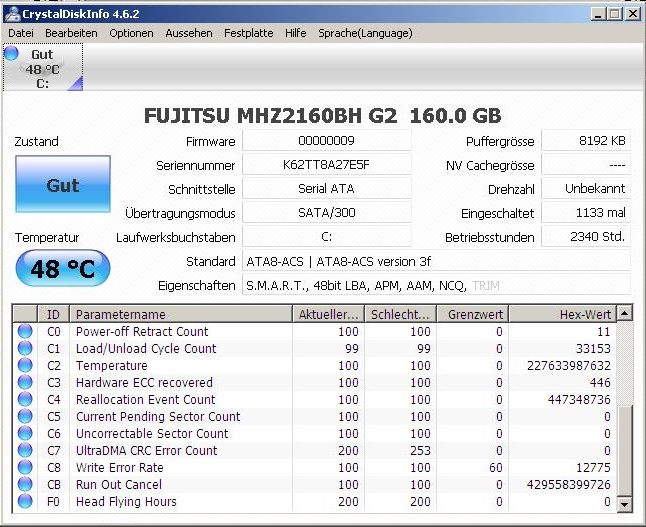The height and width of the screenshot is (527, 646).
Task: Open the Festplatte menu
Action: pyautogui.click(x=248, y=33)
